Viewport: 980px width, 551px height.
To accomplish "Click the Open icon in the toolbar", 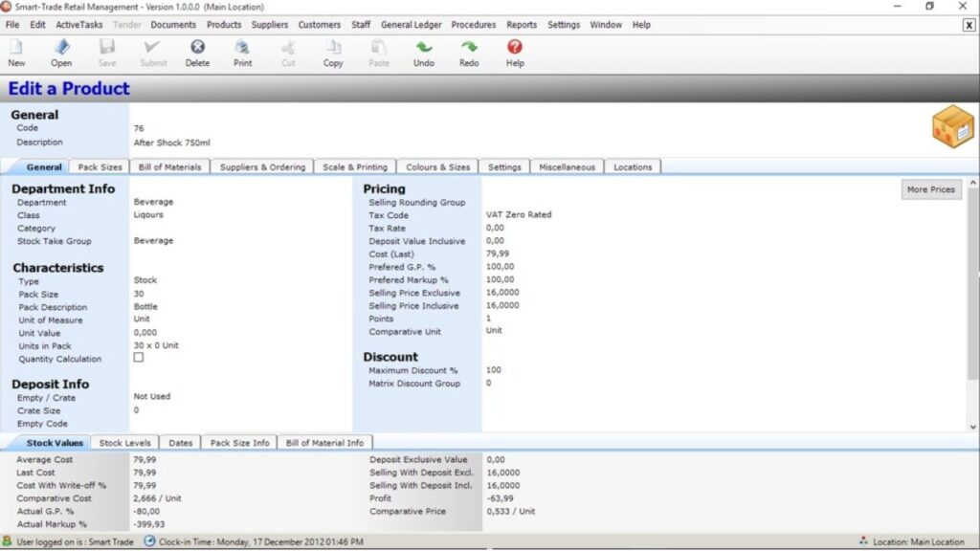I will (60, 53).
